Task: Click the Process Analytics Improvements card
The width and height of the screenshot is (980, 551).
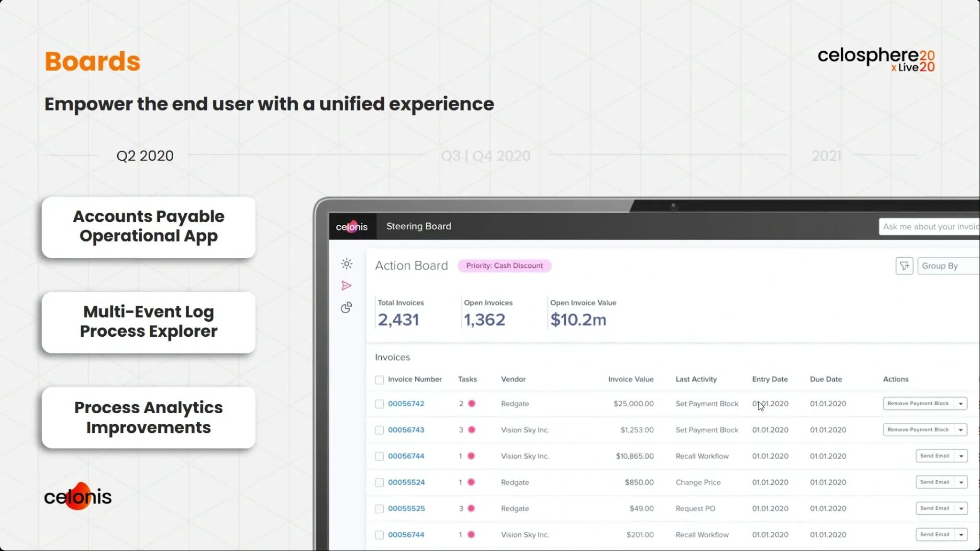Action: click(x=148, y=418)
